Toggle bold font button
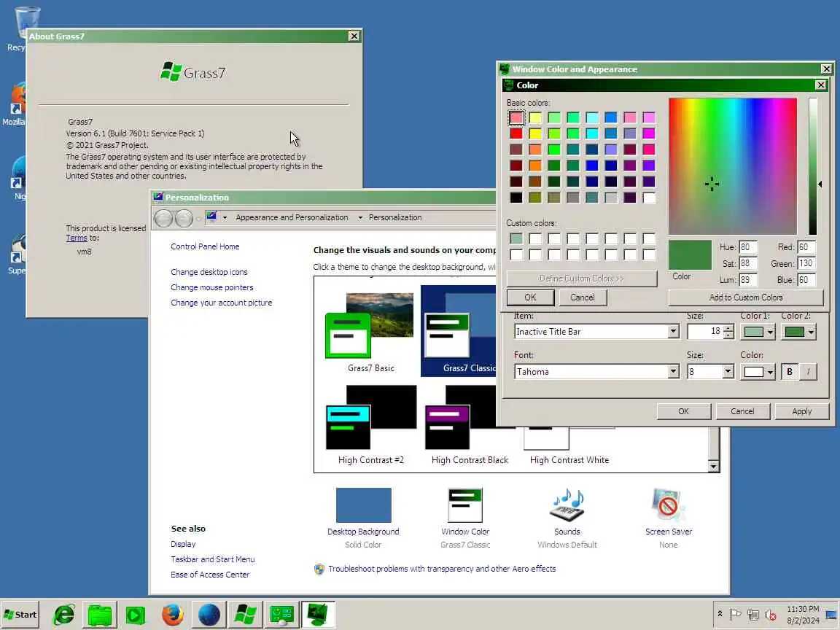The height and width of the screenshot is (630, 840). coord(789,372)
